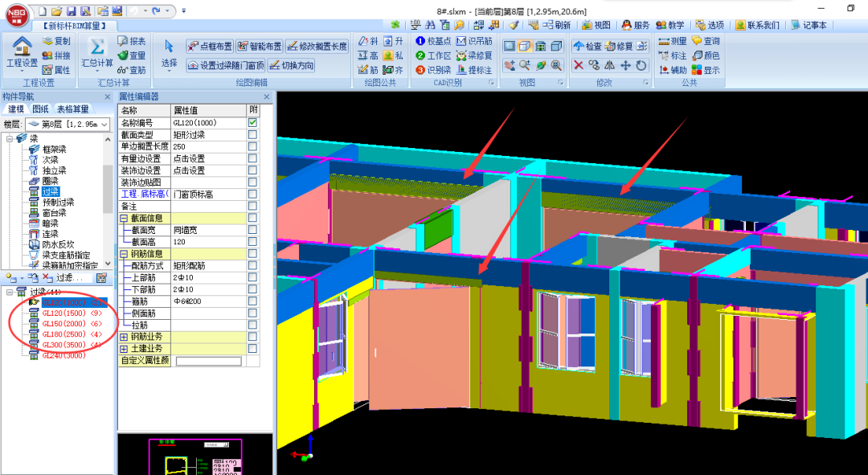
Task: Click the 梁修复 tool
Action: click(x=474, y=55)
